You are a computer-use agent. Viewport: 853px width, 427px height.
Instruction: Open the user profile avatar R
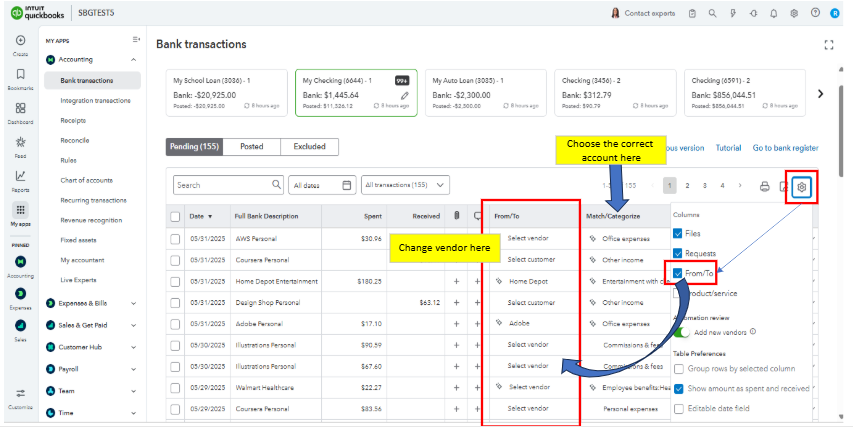tap(835, 14)
